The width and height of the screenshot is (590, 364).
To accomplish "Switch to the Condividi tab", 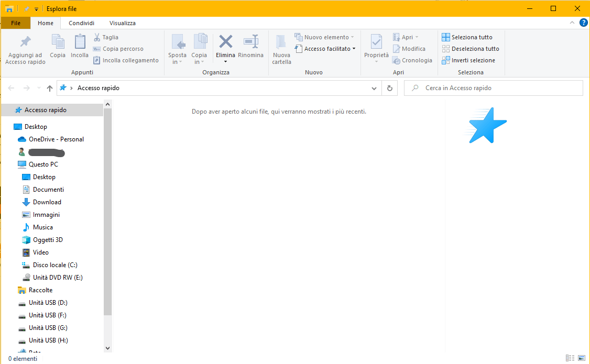I will [x=81, y=23].
